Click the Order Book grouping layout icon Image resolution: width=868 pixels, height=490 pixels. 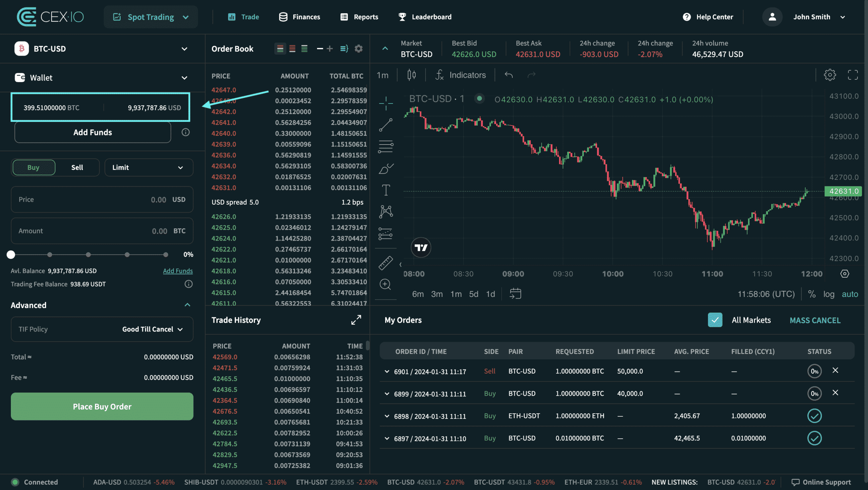click(344, 49)
